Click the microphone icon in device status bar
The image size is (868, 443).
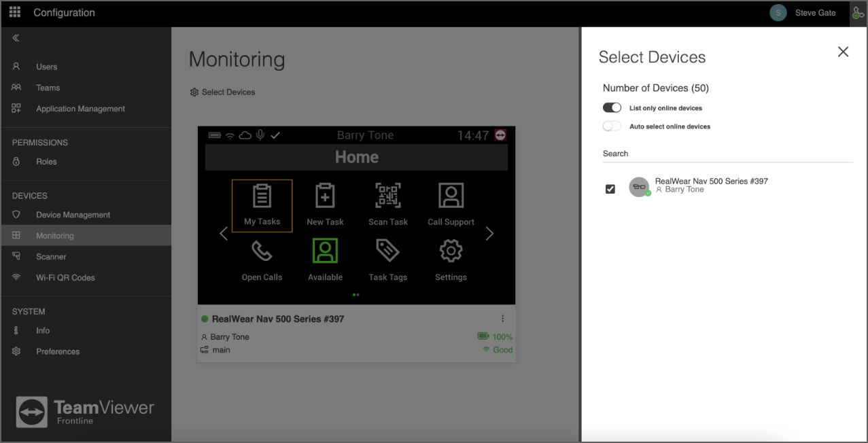click(x=260, y=135)
